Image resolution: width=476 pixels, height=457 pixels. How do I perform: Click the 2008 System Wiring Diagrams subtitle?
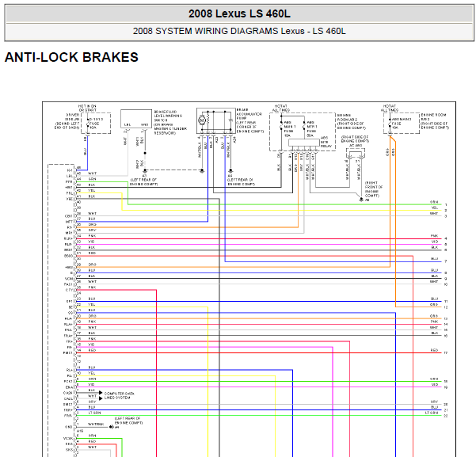pos(239,31)
